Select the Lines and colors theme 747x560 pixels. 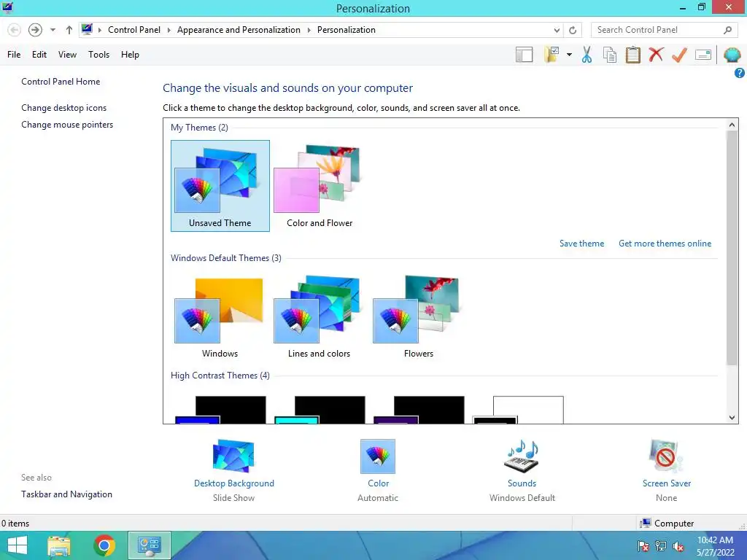point(320,316)
